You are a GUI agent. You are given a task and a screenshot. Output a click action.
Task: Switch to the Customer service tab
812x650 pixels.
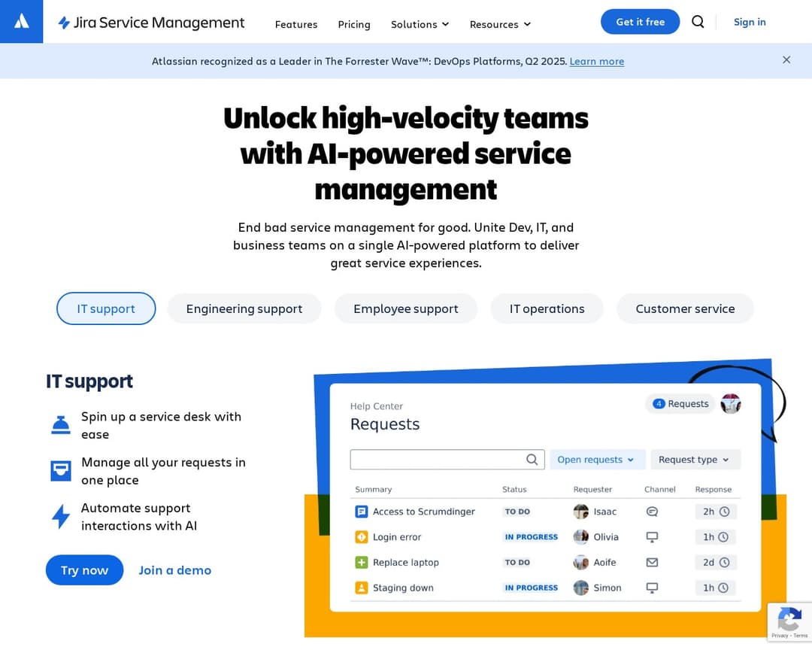[x=685, y=308]
